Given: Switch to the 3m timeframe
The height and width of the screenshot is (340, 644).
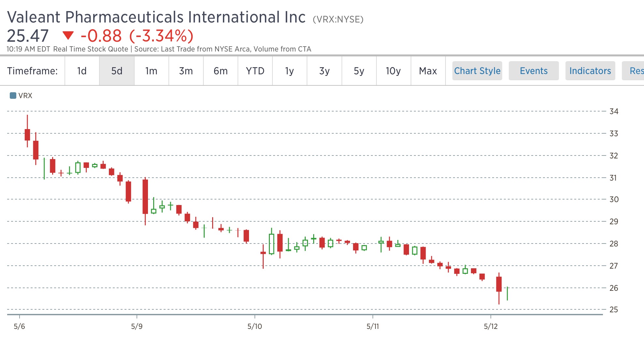Looking at the screenshot, I should click(186, 71).
